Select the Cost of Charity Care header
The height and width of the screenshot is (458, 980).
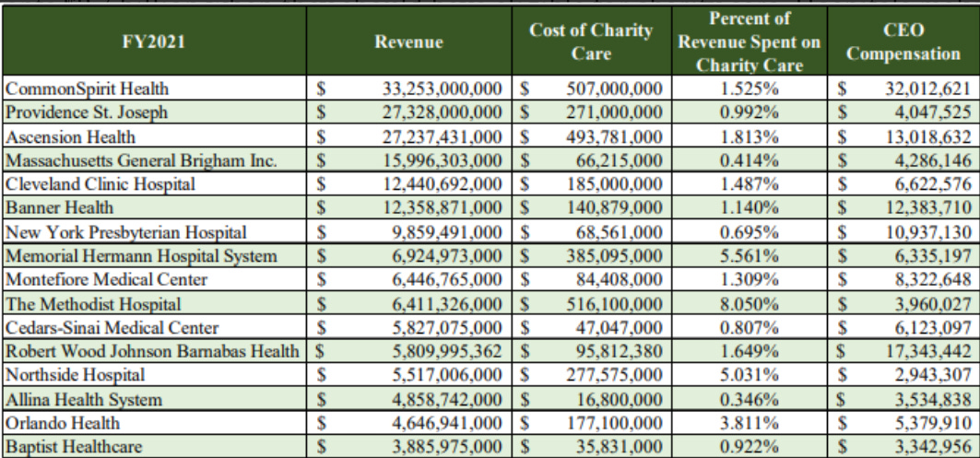tap(591, 41)
